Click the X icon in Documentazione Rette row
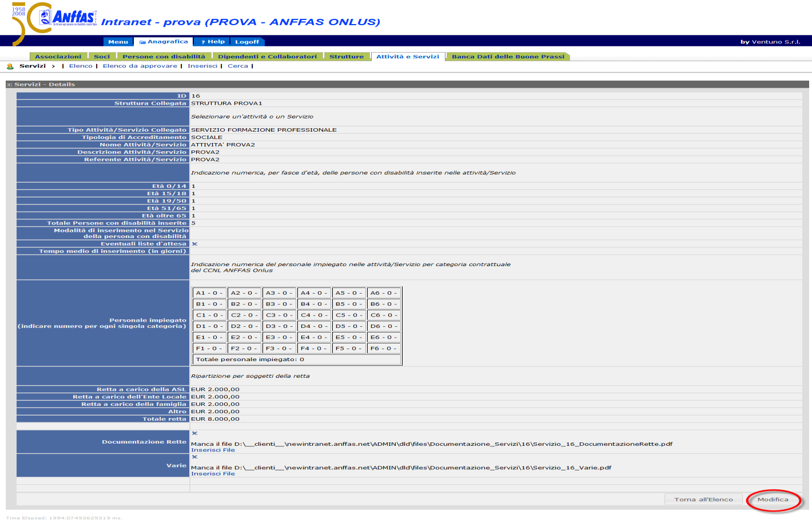812x526 pixels. [194, 433]
